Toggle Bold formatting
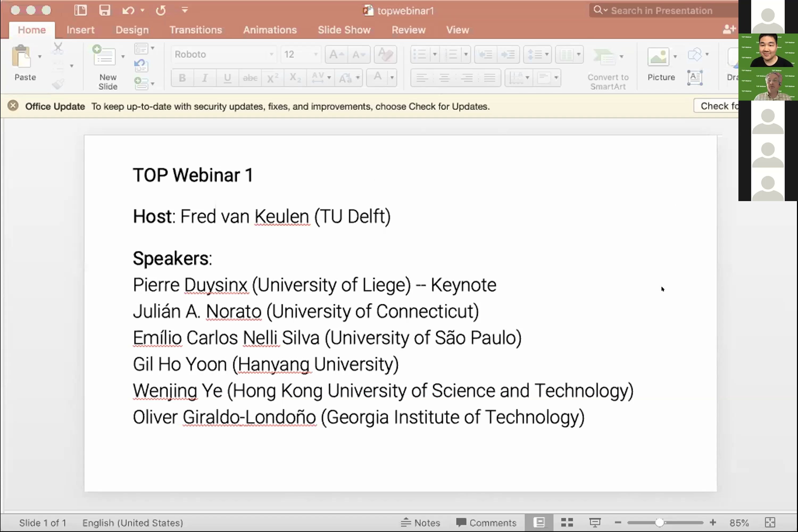The image size is (798, 532). [x=182, y=78]
